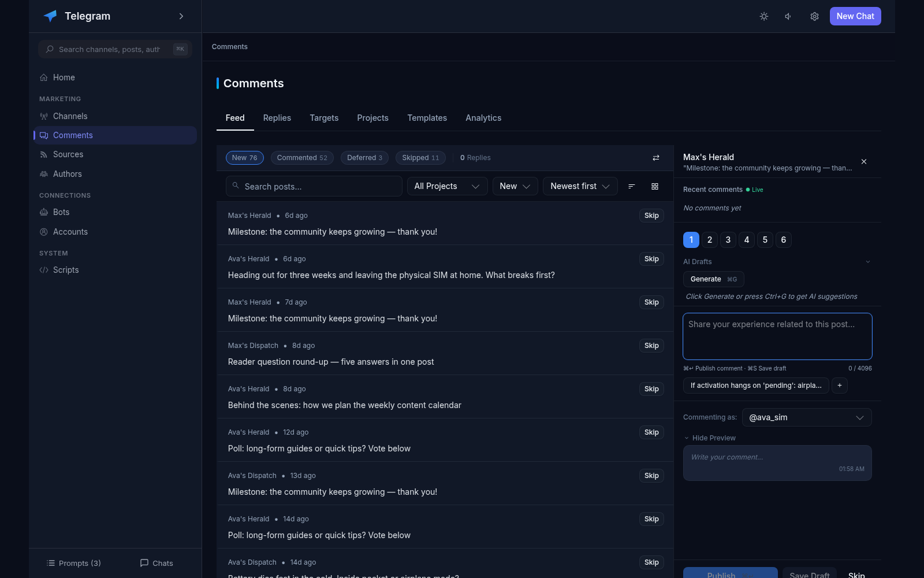Screen dimensions: 924x578
Task: Switch to compact list view icon
Action: tap(632, 186)
